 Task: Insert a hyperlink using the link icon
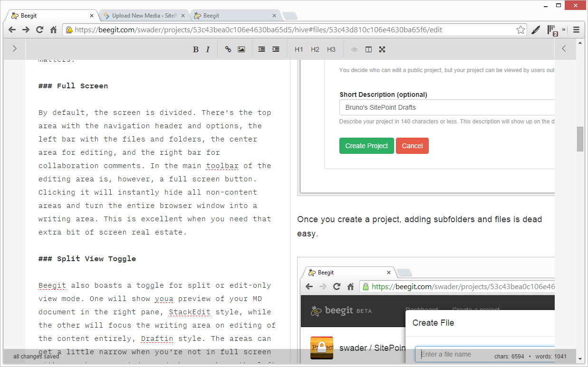[228, 49]
